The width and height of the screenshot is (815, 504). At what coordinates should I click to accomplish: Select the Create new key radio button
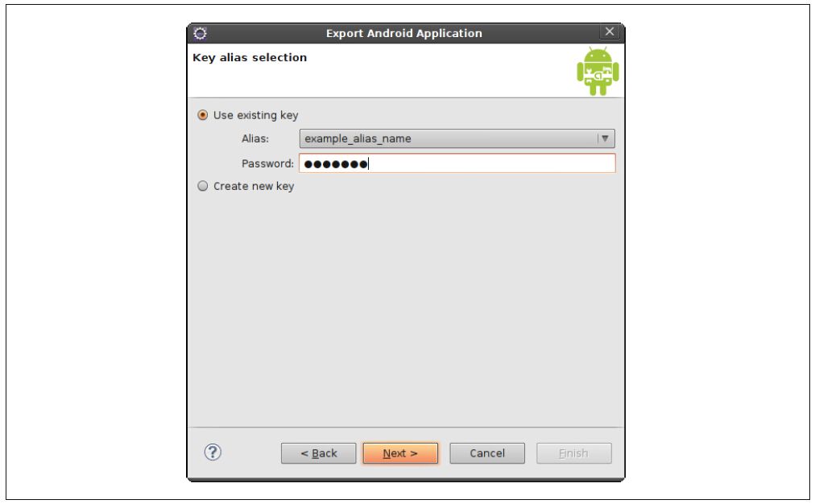[x=203, y=186]
